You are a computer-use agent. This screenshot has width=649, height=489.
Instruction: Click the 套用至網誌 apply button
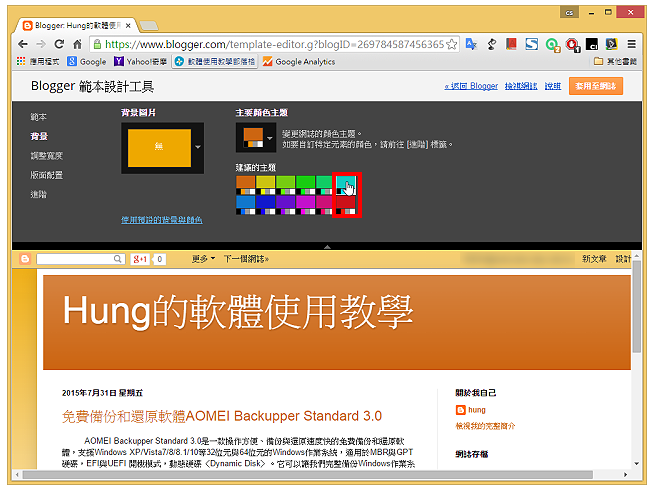[x=595, y=86]
